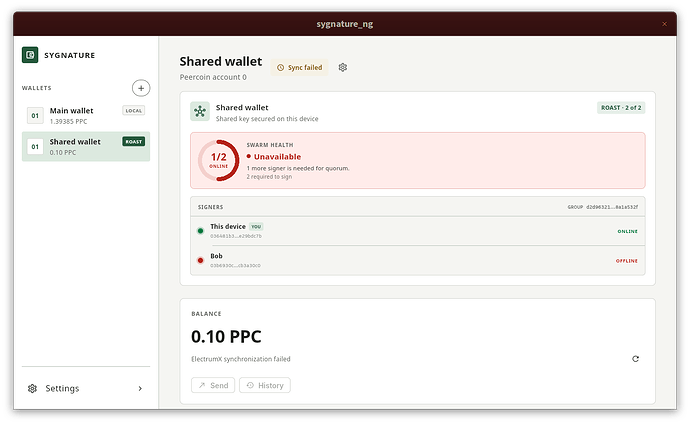Click the ONLINE status label
Viewport: 690px width, 424px height.
click(628, 231)
